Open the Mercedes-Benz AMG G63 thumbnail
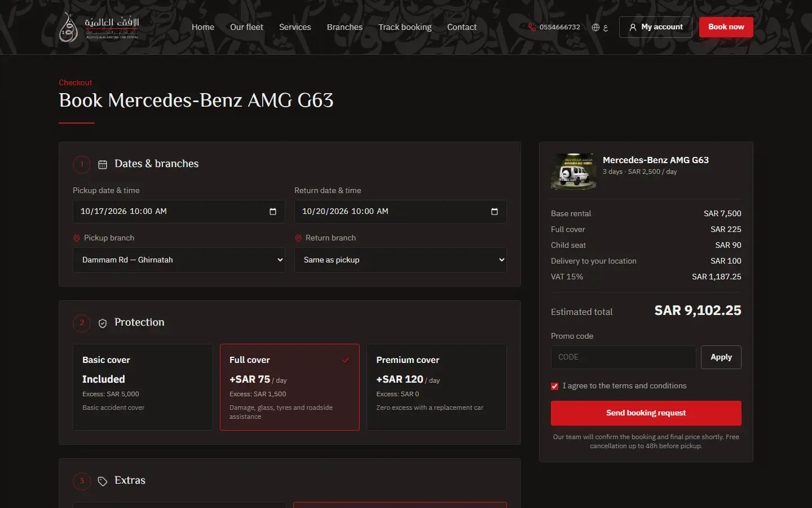 click(573, 171)
